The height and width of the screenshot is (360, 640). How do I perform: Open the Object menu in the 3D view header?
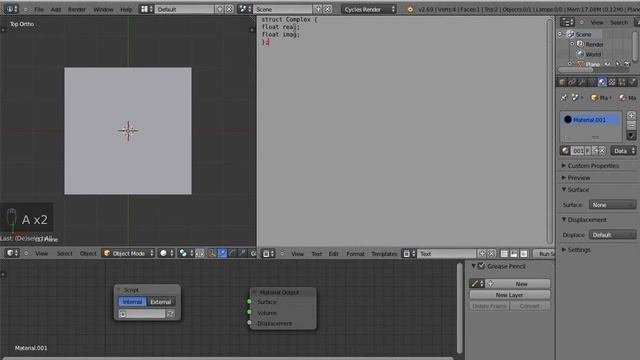coord(88,253)
